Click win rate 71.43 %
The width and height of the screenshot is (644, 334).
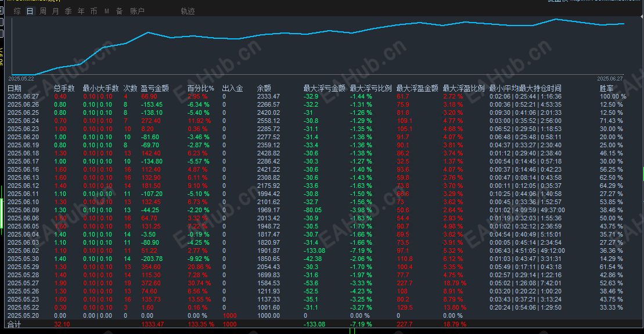pyautogui.click(x=611, y=121)
